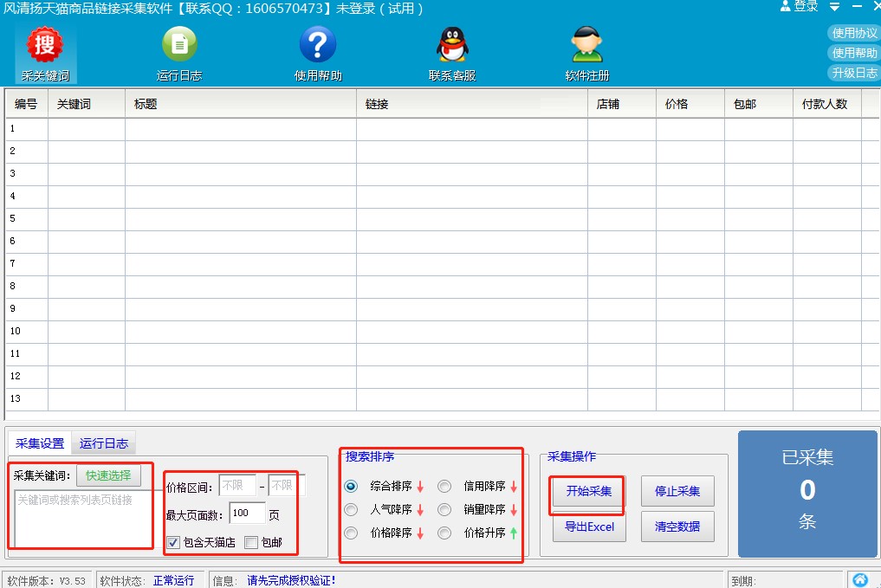Image resolution: width=881 pixels, height=588 pixels.
Task: Select the 价格升序 radio button
Action: tap(444, 533)
